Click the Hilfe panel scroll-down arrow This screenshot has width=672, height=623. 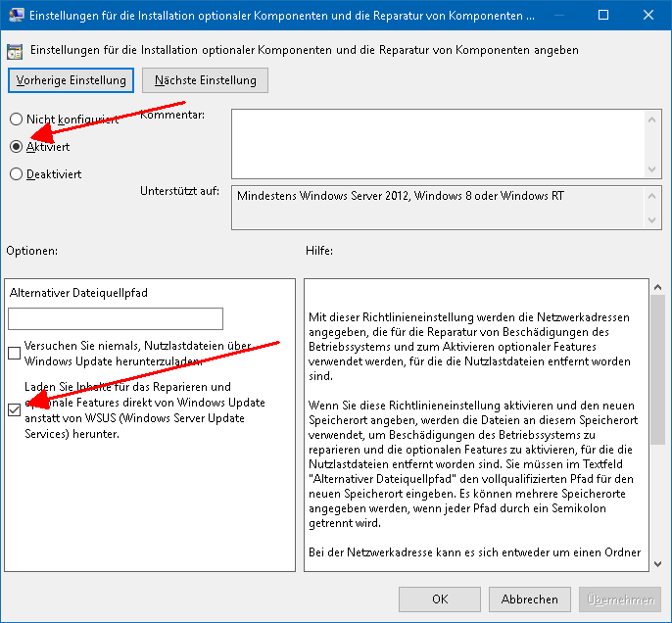[656, 562]
